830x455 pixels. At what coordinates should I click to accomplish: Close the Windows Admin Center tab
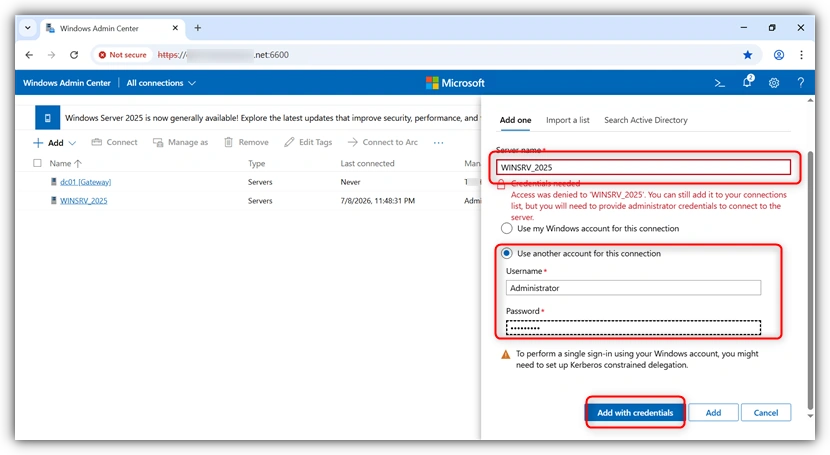175,28
